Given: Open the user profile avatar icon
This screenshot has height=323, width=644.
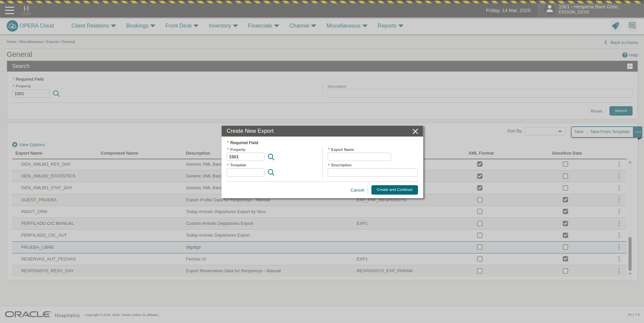Looking at the screenshot, I should pyautogui.click(x=549, y=9).
